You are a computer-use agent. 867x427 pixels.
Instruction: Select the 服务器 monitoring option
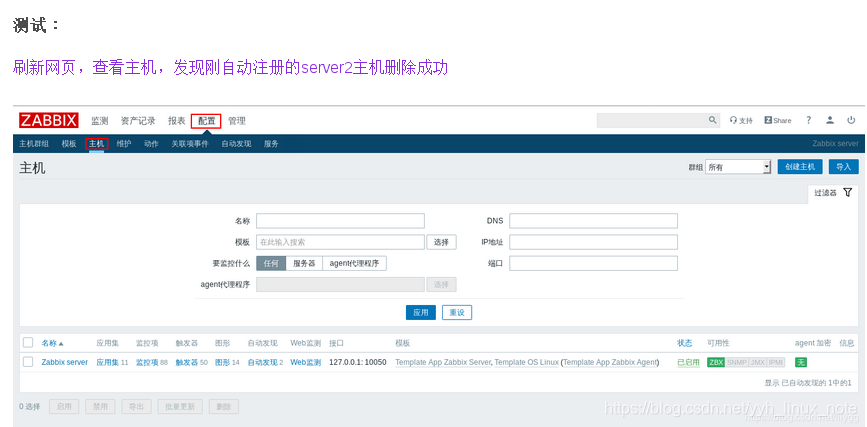(304, 263)
